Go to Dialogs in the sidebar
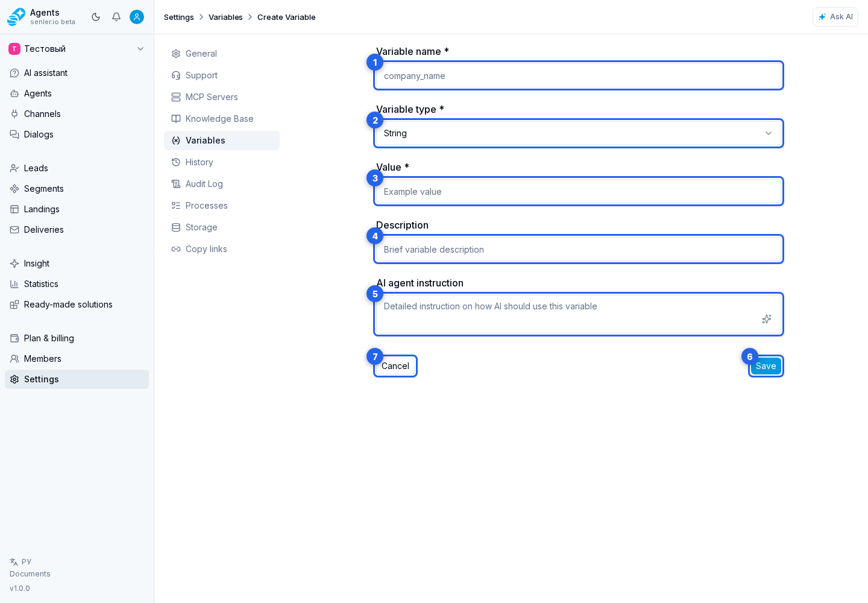 coord(77,134)
